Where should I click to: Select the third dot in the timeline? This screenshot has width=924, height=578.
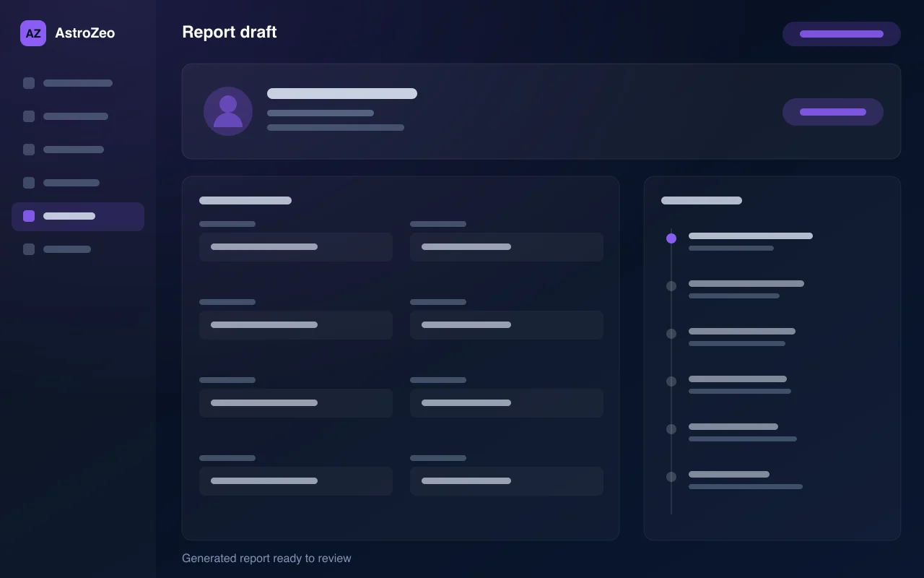671,334
